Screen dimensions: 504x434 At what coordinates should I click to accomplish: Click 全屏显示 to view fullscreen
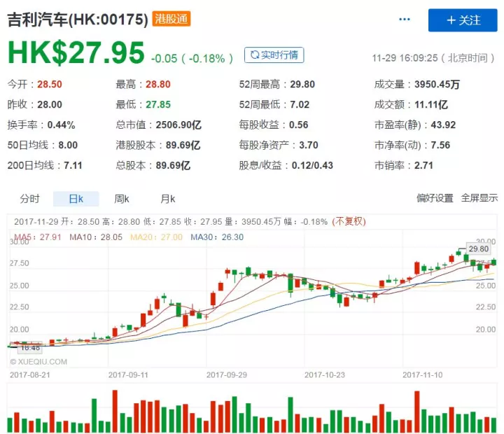point(479,197)
